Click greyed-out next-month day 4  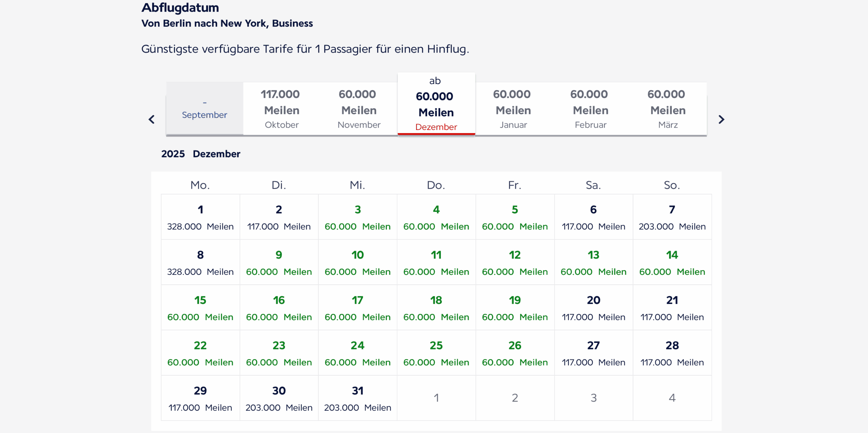[x=672, y=398]
